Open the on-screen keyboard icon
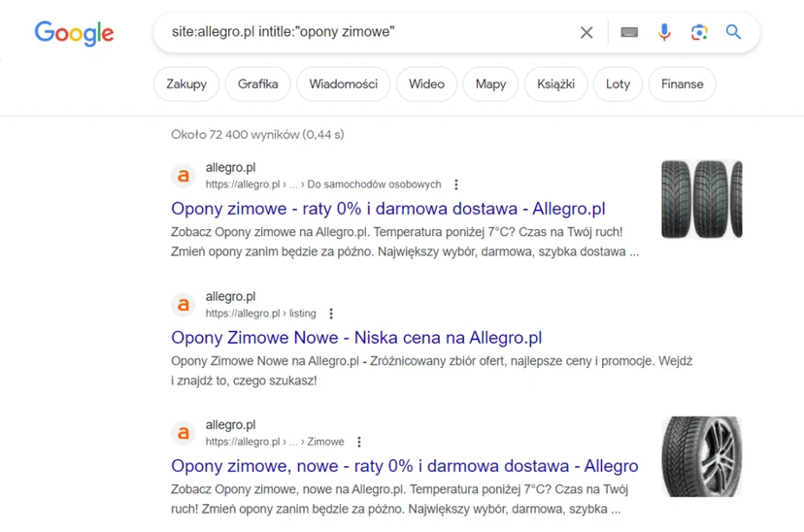Screen dimensions: 804x532 coord(629,32)
